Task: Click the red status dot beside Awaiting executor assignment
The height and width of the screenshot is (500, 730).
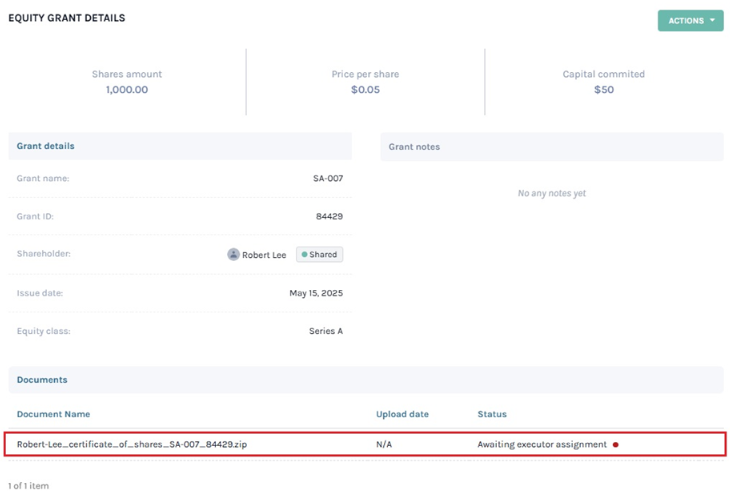Action: 615,445
